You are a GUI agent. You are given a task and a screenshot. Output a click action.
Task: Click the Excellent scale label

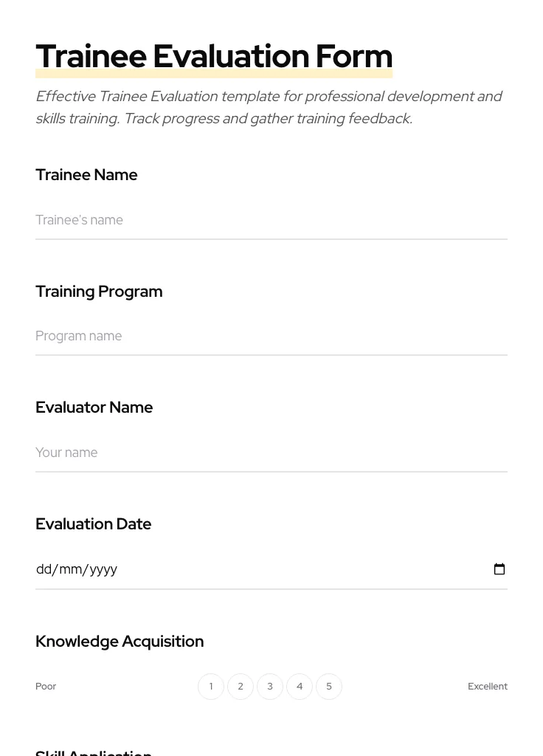pos(487,687)
